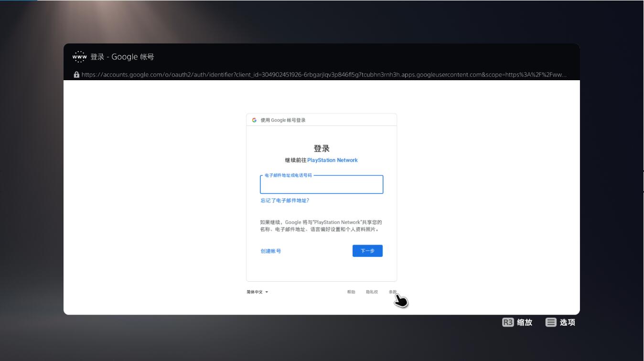The image size is (644, 361).
Task: Click the three-line options icon
Action: tap(551, 322)
